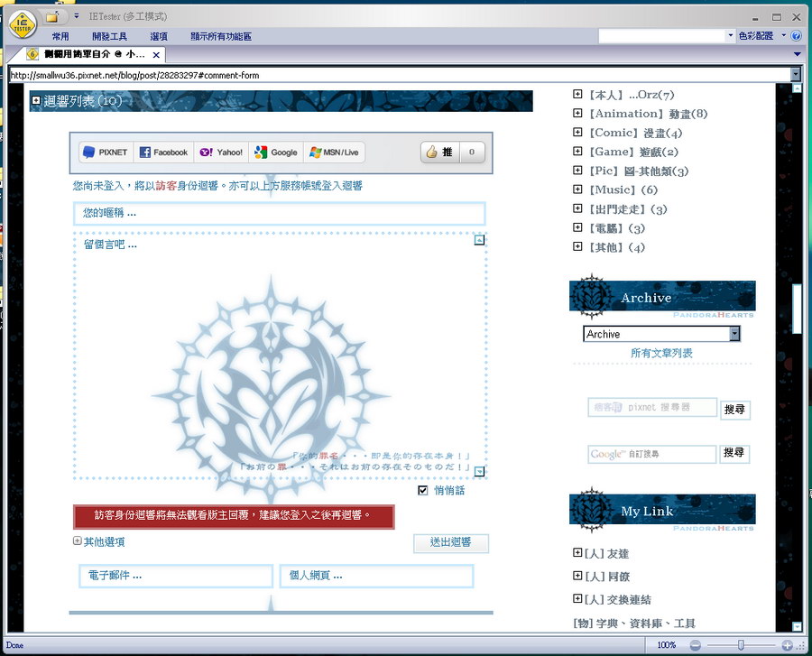Click the blue help question mark icon

[797, 36]
